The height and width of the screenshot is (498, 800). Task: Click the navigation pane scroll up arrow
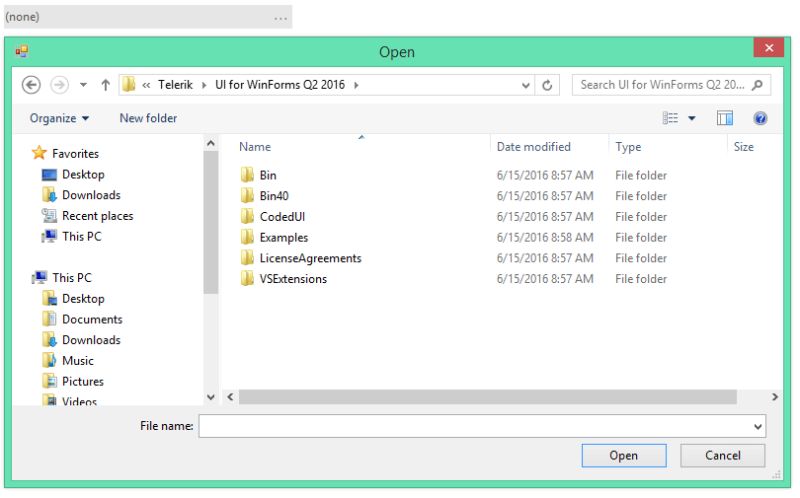tap(211, 144)
